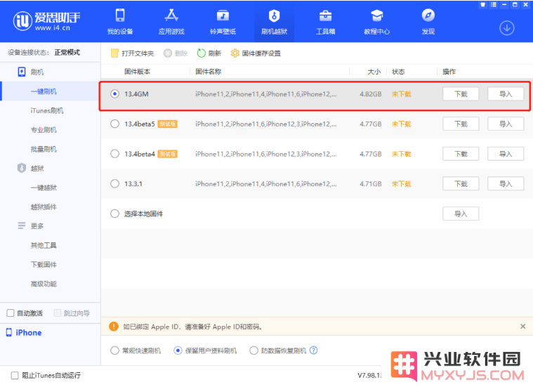This screenshot has height=392, width=533.
Task: Click the skin shirt icon in title bar
Action: [482, 5]
